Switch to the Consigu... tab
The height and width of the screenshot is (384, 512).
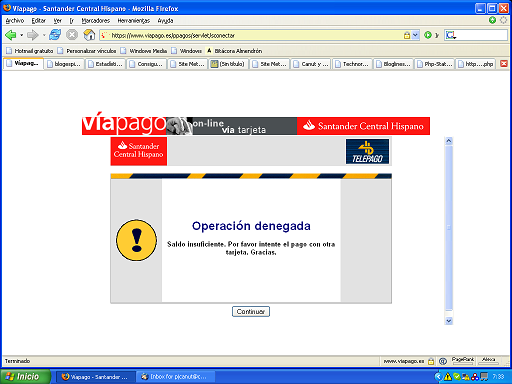click(146, 64)
